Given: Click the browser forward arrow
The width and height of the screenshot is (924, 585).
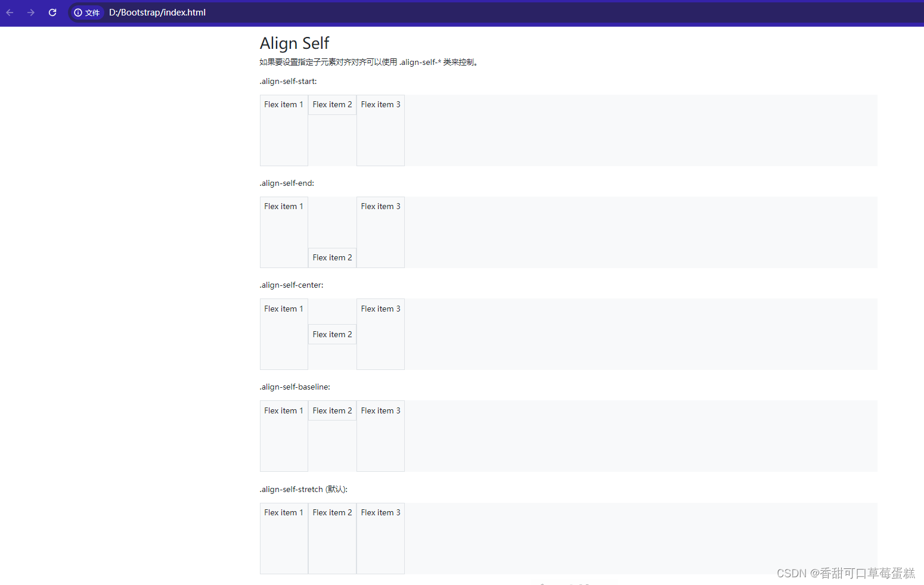Looking at the screenshot, I should click(30, 12).
